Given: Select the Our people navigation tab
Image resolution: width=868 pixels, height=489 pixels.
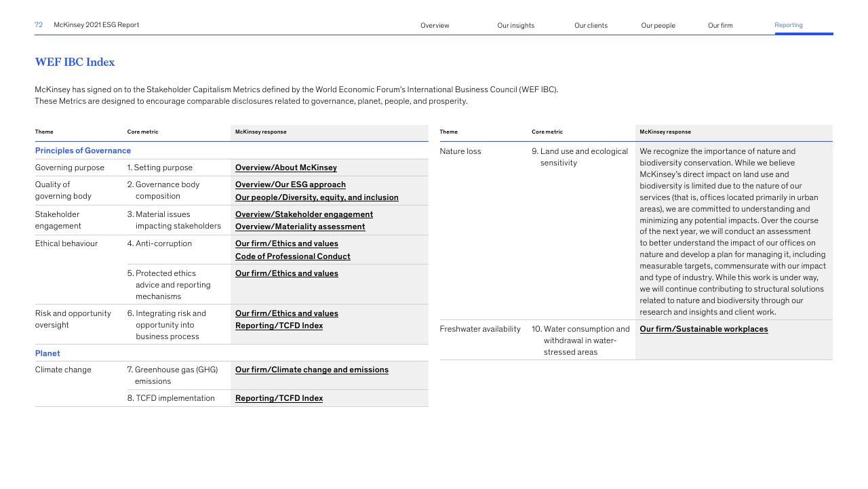Looking at the screenshot, I should tap(658, 25).
